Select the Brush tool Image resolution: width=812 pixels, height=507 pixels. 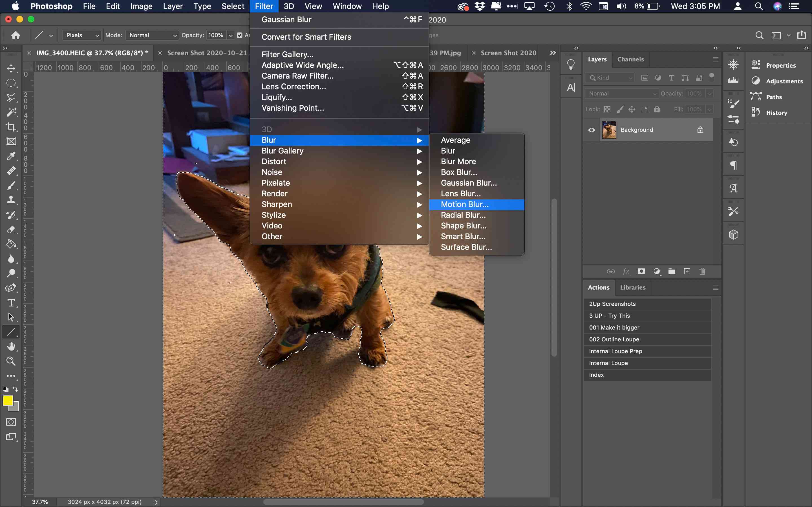click(11, 185)
